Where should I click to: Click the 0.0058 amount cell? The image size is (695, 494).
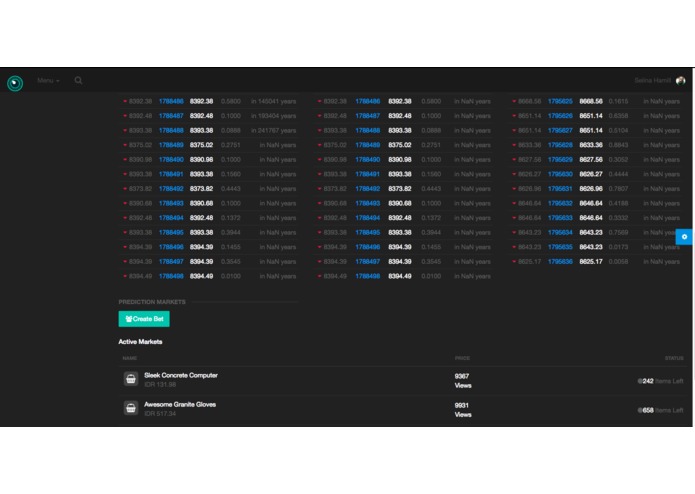[618, 262]
